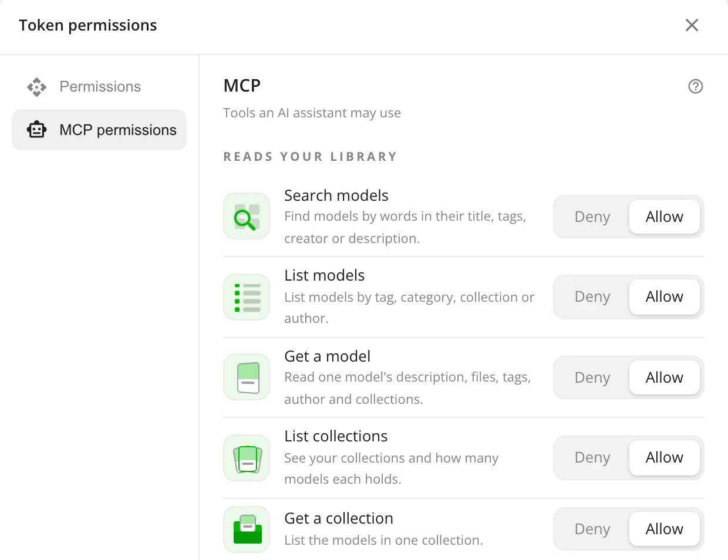Click the Token permissions dialog title
The height and width of the screenshot is (560, 728).
88,25
